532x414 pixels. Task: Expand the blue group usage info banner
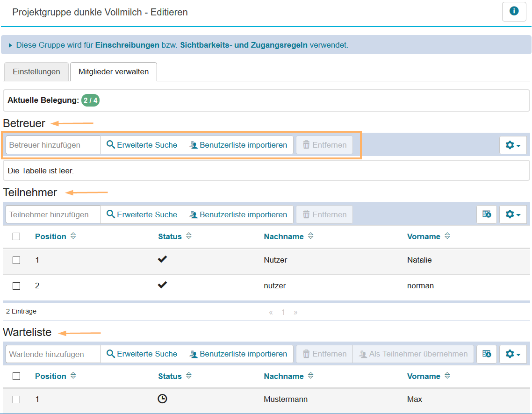10,45
